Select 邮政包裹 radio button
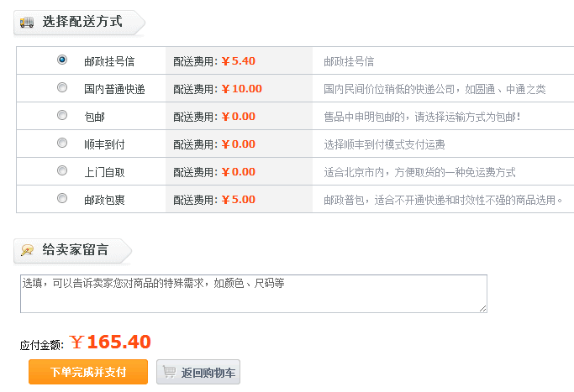 [x=62, y=198]
